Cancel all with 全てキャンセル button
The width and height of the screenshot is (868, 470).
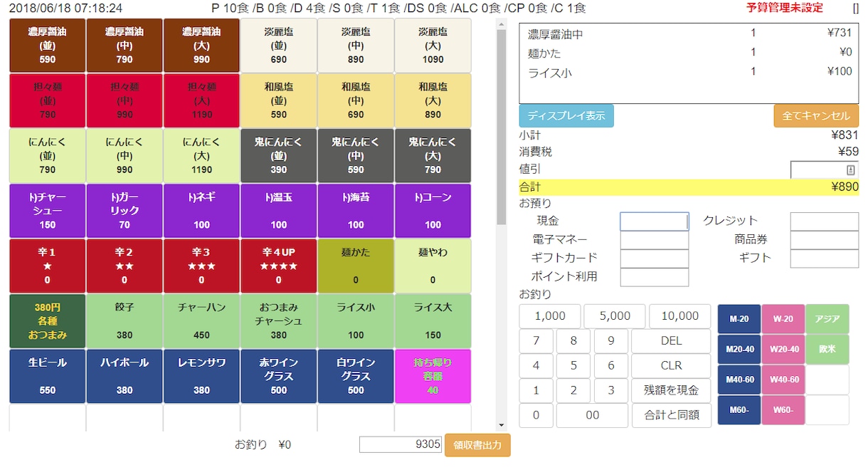[x=816, y=116]
